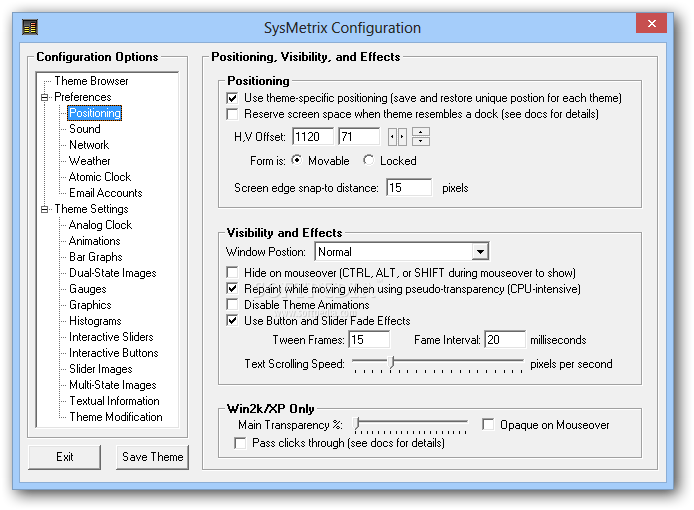Click the Exit button
The height and width of the screenshot is (510, 694).
click(65, 457)
